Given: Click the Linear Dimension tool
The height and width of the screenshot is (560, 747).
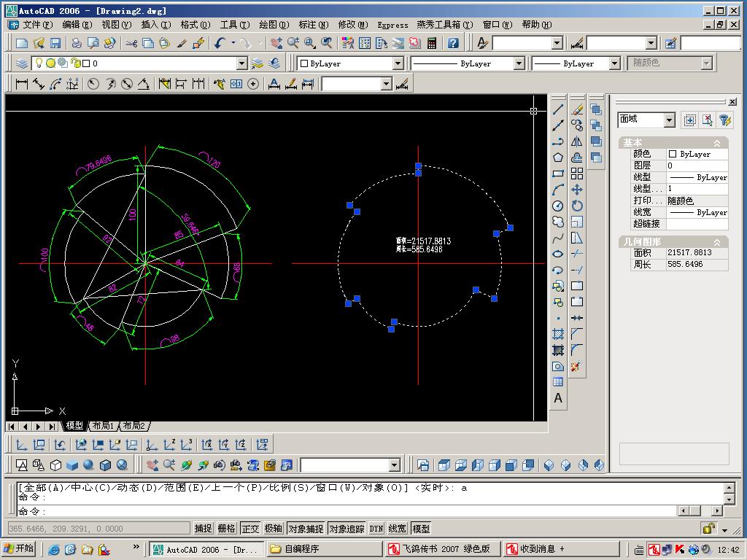Looking at the screenshot, I should coord(21,85).
